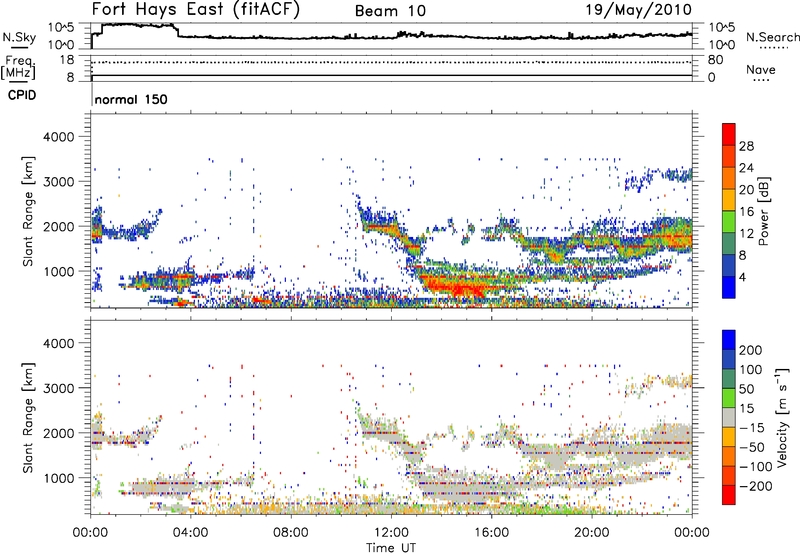Click the 'CPID' row label
800x554 pixels.
22,95
